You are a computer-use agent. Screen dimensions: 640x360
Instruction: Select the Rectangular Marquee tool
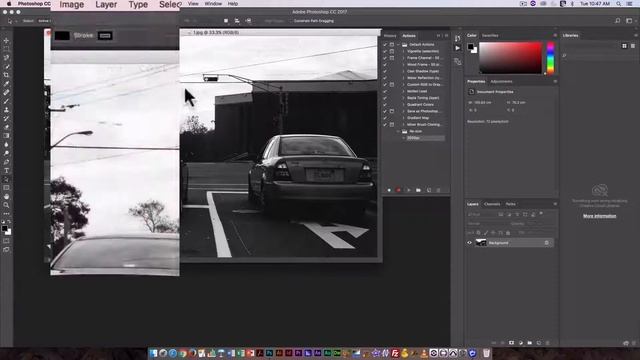tap(6, 49)
